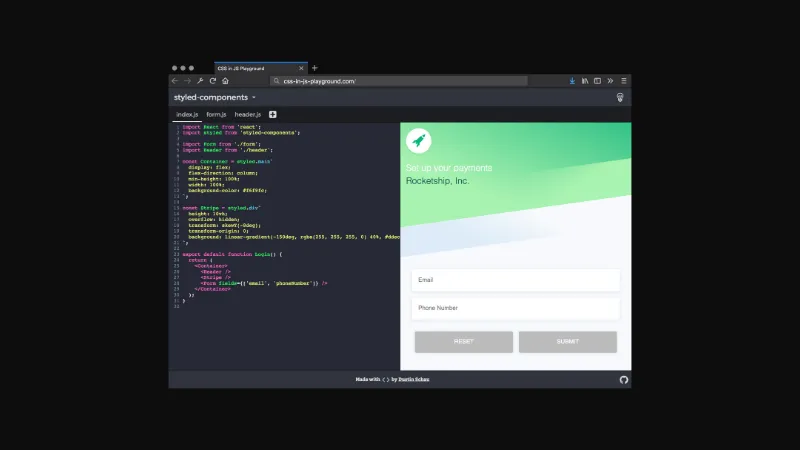This screenshot has height=450, width=800.
Task: Select the CSS in JS Playground browser tab
Action: point(261,68)
